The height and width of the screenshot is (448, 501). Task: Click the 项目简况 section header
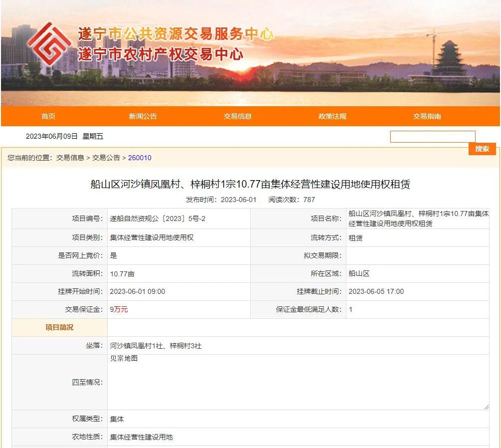[x=59, y=327]
